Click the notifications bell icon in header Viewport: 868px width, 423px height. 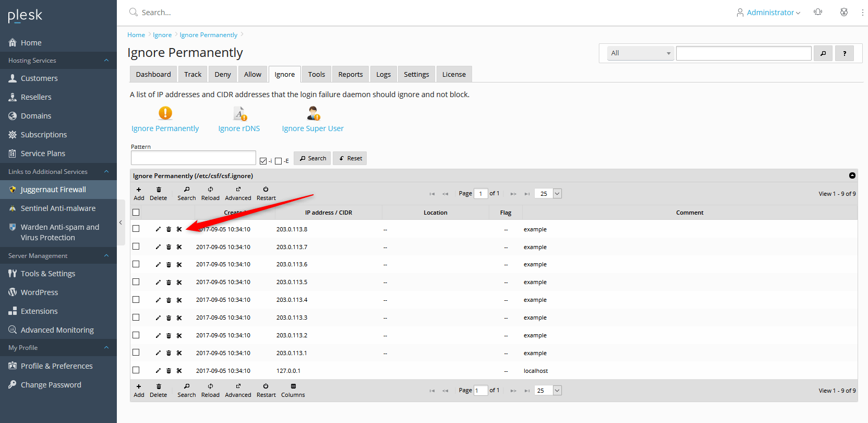point(818,12)
